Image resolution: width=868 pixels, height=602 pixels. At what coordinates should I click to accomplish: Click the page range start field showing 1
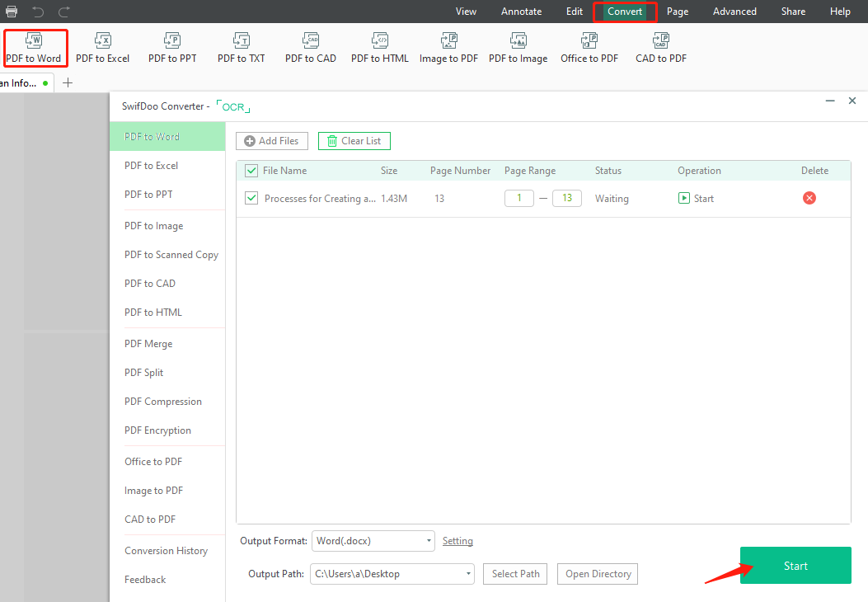point(519,198)
